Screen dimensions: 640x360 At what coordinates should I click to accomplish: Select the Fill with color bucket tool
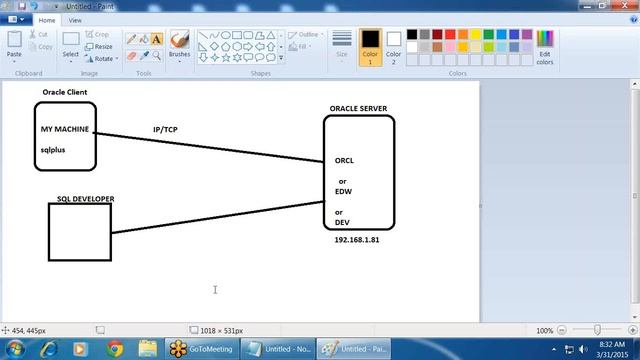click(144, 39)
